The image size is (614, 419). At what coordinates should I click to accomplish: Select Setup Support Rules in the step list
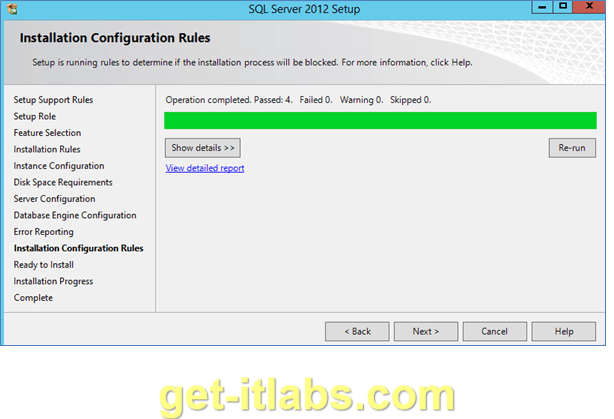(53, 100)
